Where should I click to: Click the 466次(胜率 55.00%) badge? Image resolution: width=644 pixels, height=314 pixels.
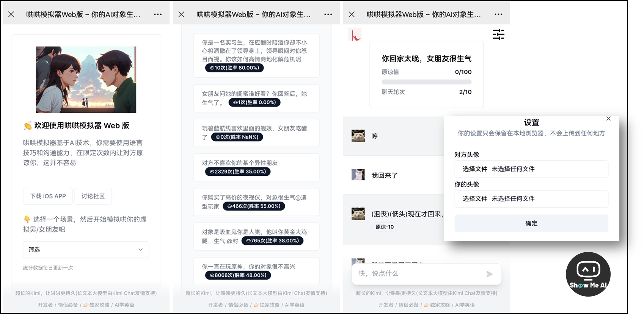click(254, 206)
